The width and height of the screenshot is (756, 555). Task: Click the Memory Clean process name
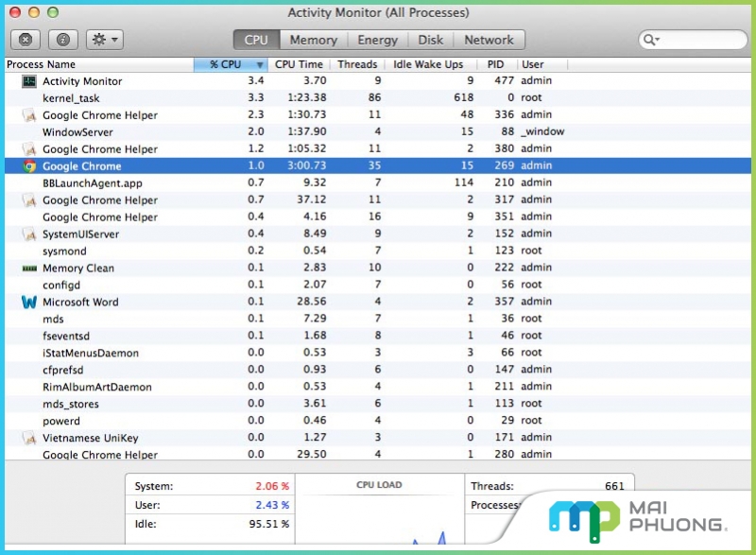click(x=78, y=269)
